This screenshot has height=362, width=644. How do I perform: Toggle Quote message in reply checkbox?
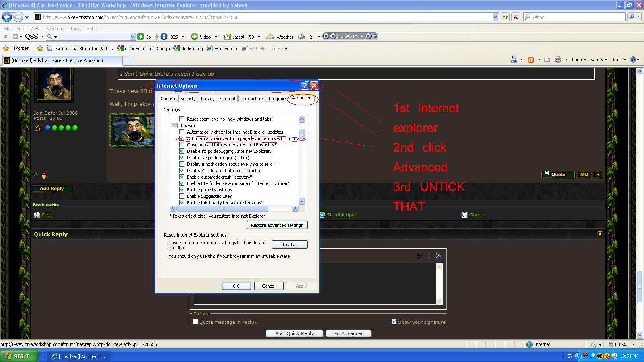196,322
